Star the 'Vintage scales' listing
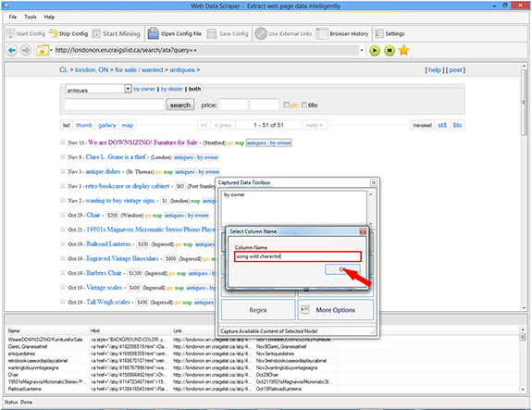 pos(62,287)
